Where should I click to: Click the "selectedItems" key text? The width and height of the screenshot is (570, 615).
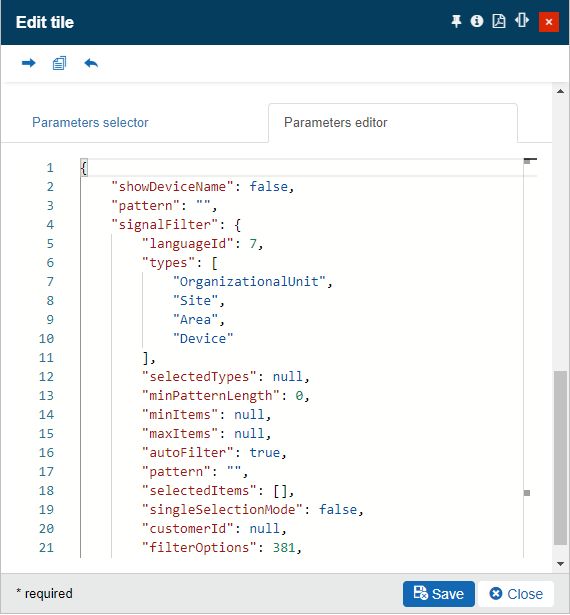[x=199, y=491]
